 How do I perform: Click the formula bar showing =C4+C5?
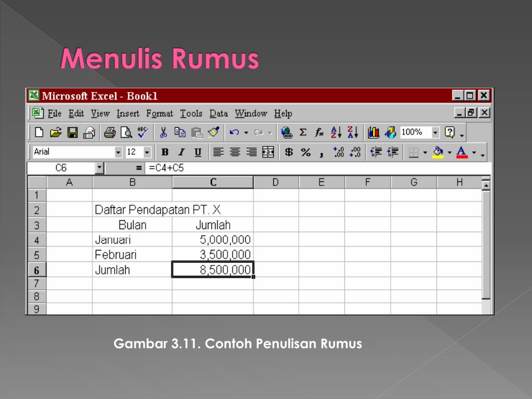(x=318, y=168)
